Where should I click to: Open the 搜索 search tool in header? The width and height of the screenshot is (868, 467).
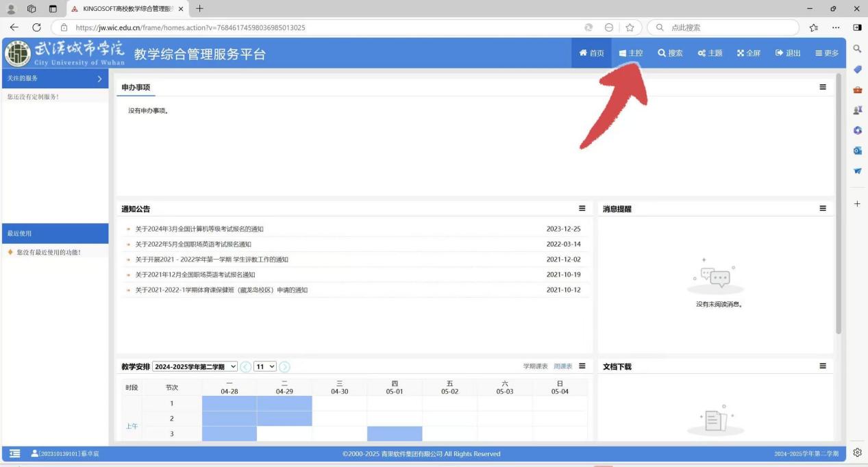coord(662,53)
